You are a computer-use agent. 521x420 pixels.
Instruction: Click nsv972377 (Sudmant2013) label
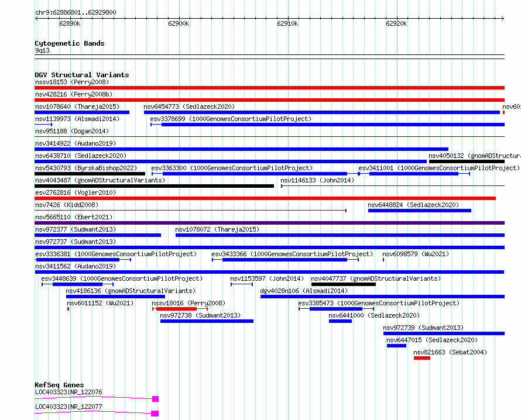coord(76,229)
